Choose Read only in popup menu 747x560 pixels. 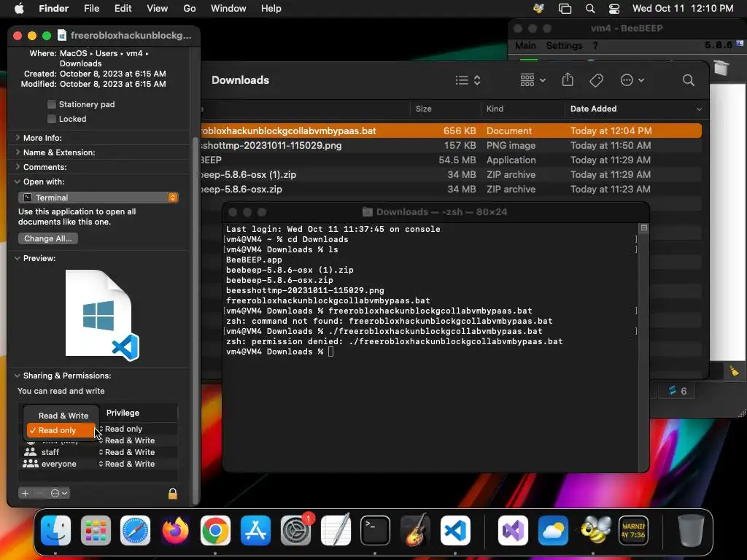[x=61, y=430]
